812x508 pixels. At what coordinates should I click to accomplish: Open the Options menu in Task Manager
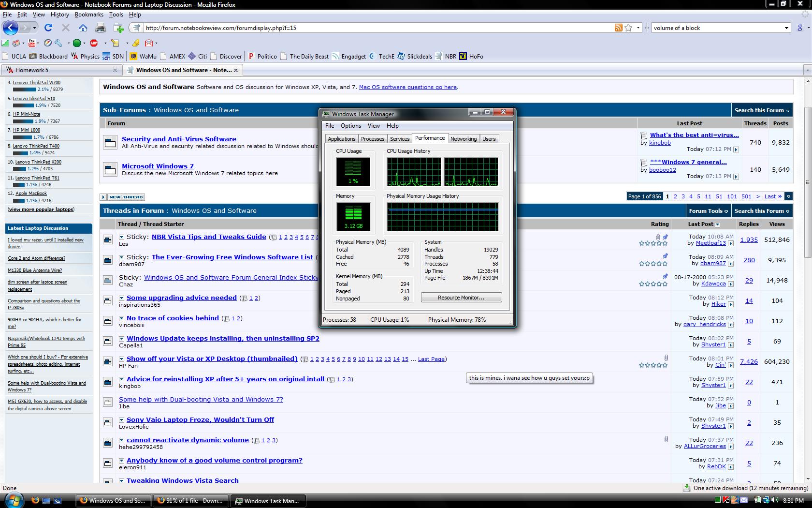click(351, 126)
